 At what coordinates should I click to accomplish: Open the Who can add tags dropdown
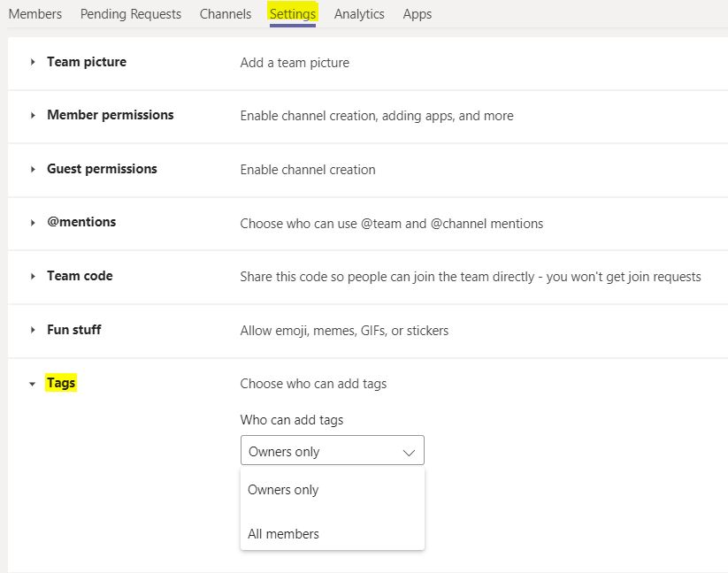332,451
